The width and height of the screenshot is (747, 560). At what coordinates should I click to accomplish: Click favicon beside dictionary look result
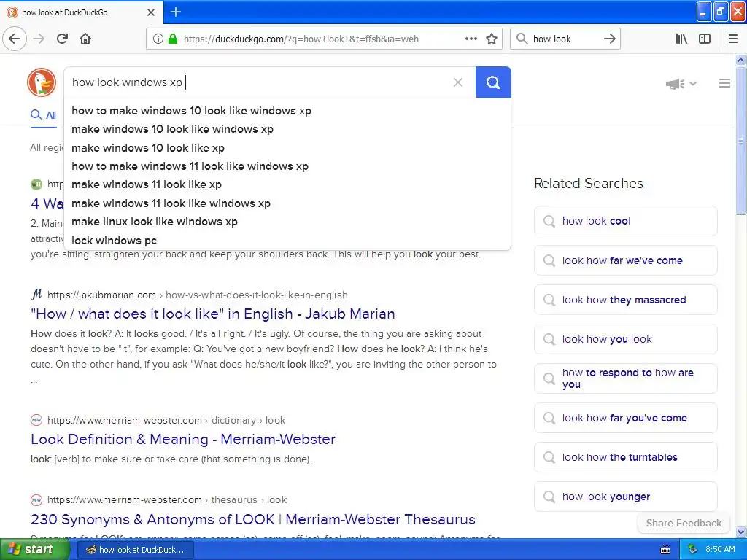[x=36, y=420]
